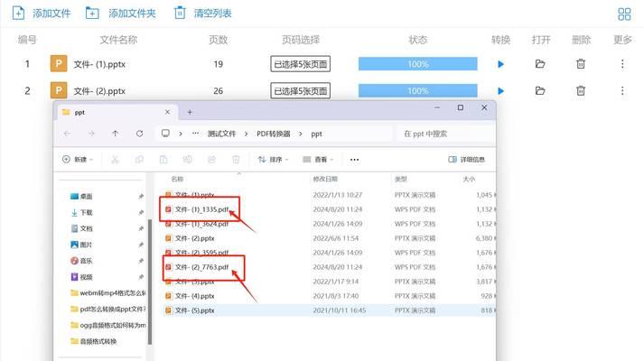Click the Cut scissors icon
The height and width of the screenshot is (361, 644).
[x=115, y=159]
